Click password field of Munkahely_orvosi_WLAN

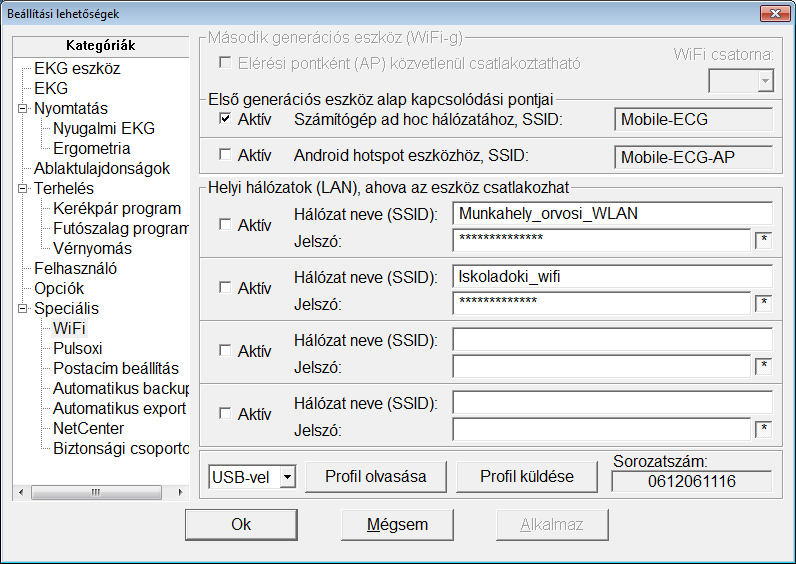point(601,240)
